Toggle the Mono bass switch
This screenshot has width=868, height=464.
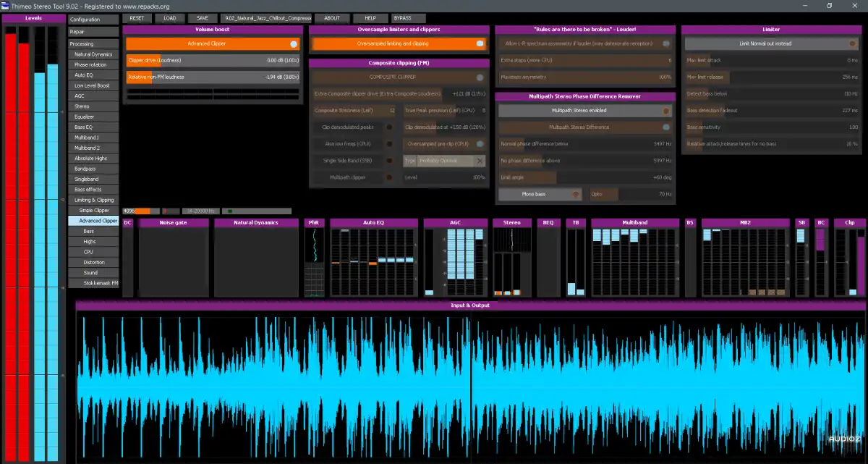[x=576, y=194]
